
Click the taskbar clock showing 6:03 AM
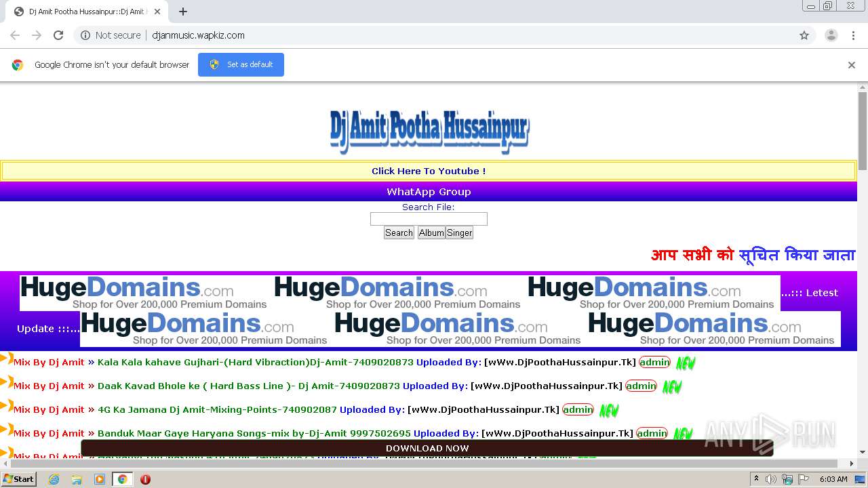click(833, 479)
